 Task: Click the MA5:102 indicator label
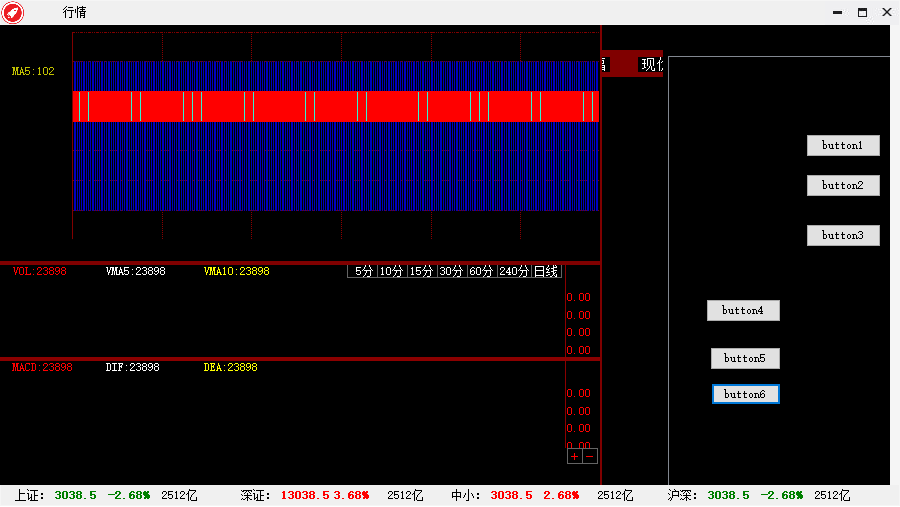(33, 71)
